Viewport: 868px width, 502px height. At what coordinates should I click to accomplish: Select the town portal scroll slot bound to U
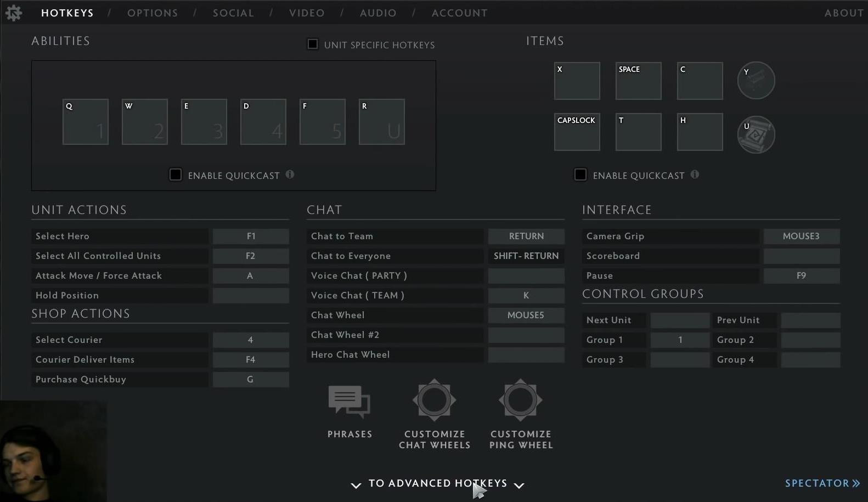756,134
